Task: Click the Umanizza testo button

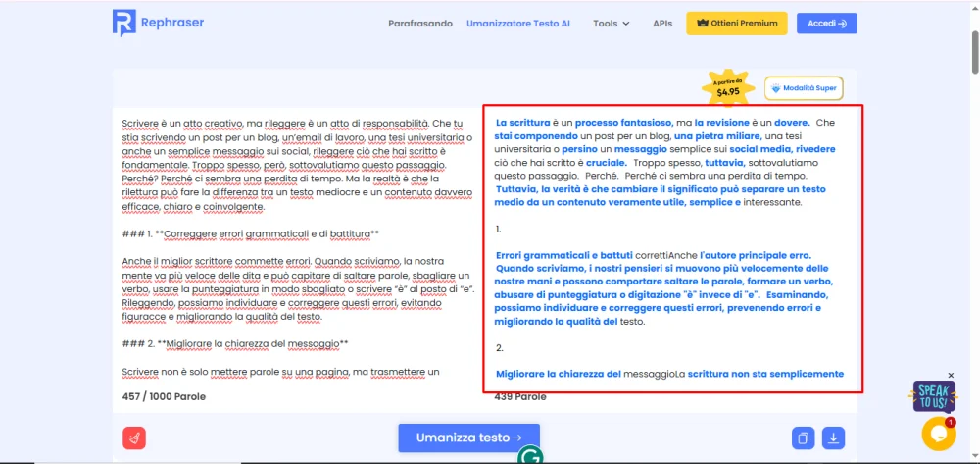Action: point(468,438)
